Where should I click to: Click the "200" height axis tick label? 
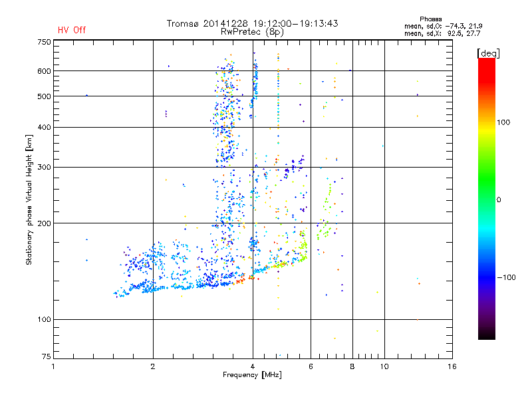pos(44,223)
